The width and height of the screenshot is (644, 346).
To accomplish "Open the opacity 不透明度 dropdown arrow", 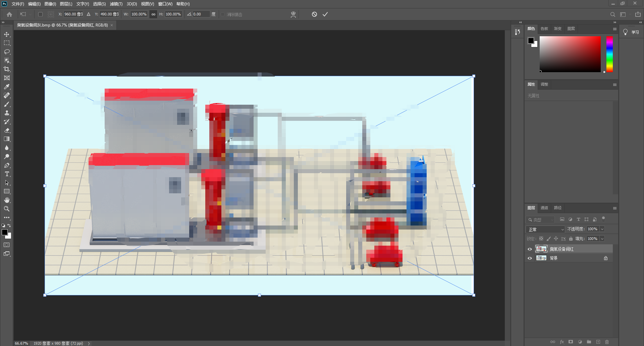I will 602,229.
